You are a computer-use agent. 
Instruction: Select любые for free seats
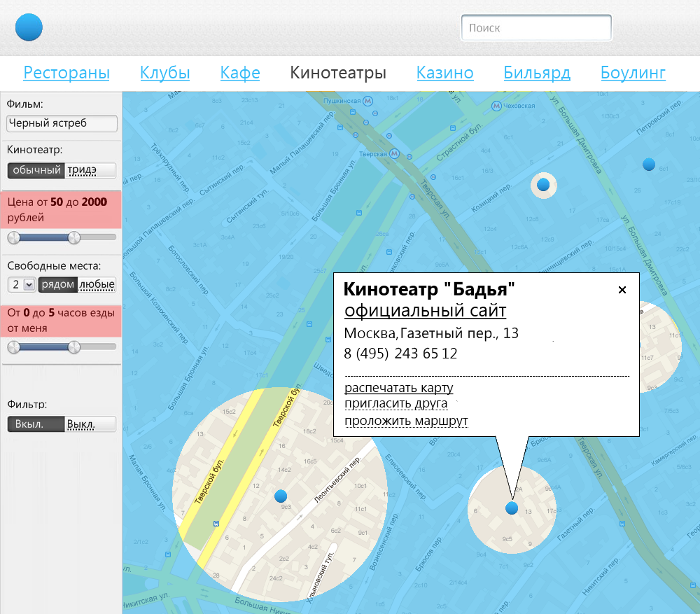(97, 285)
